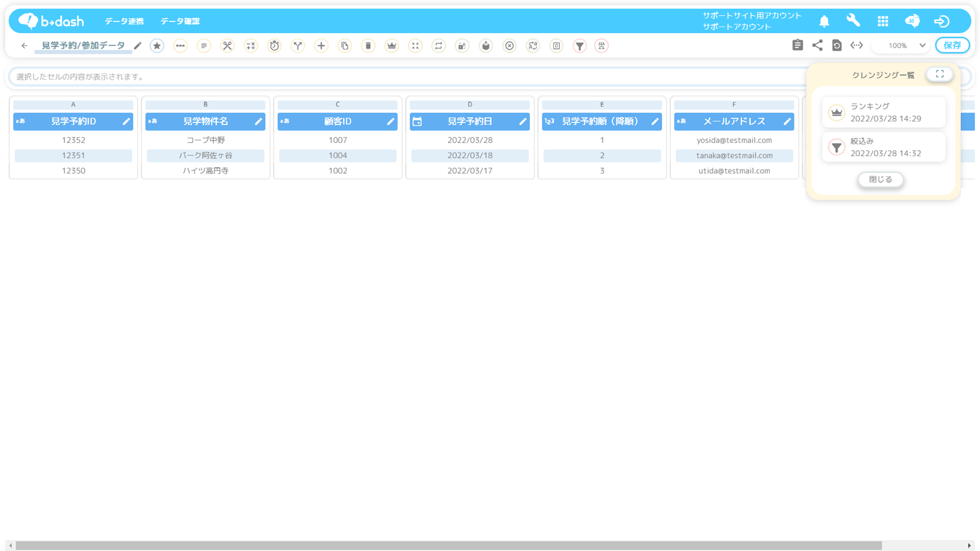Open the データ連携 menu
Screen dimensions: 980x551
124,21
